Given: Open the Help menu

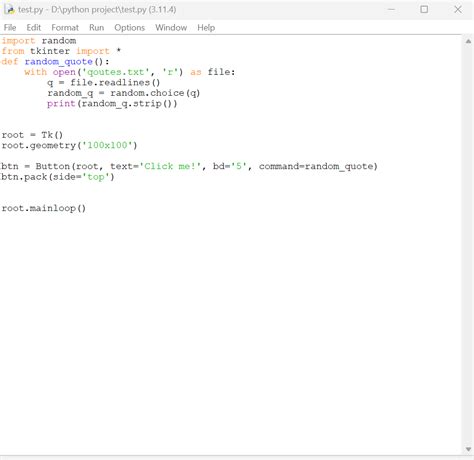Looking at the screenshot, I should (x=206, y=28).
